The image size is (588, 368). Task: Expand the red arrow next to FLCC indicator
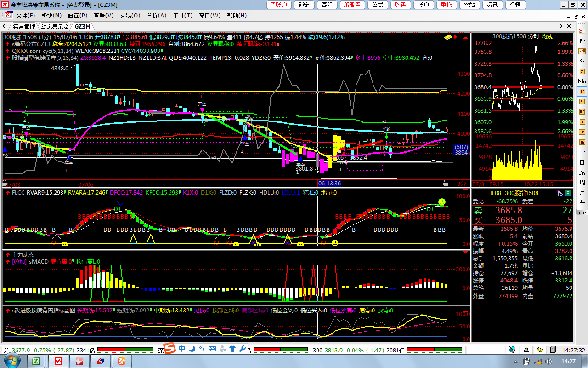6,193
